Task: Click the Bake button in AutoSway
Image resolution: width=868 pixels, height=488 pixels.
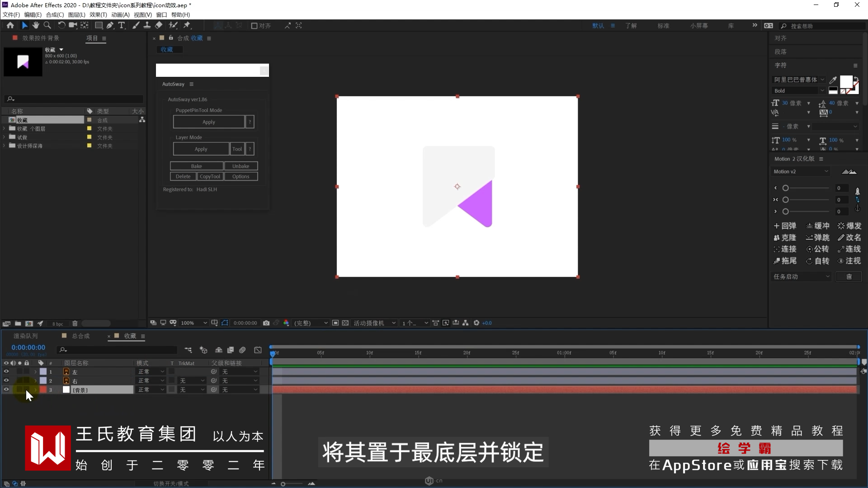Action: tap(196, 166)
